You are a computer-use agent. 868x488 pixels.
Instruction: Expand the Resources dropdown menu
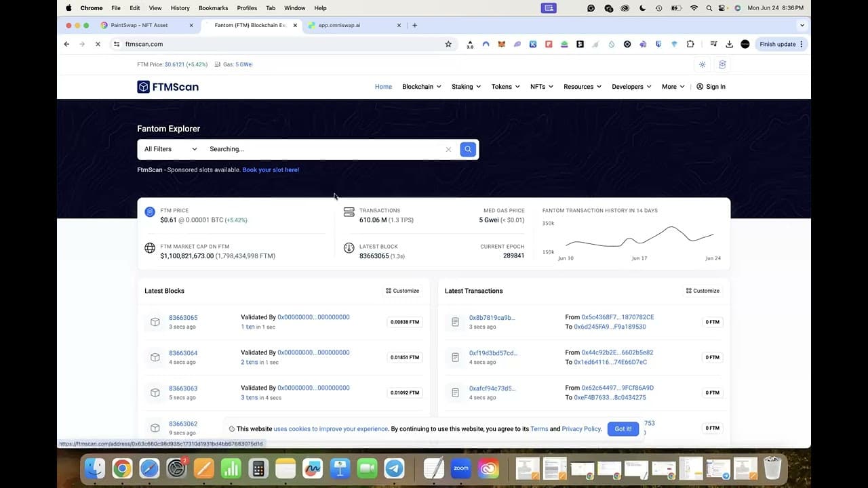tap(583, 87)
